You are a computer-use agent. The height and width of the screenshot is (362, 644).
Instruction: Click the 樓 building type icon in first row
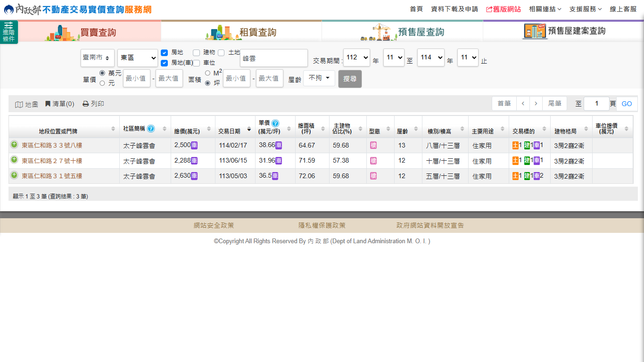[373, 145]
